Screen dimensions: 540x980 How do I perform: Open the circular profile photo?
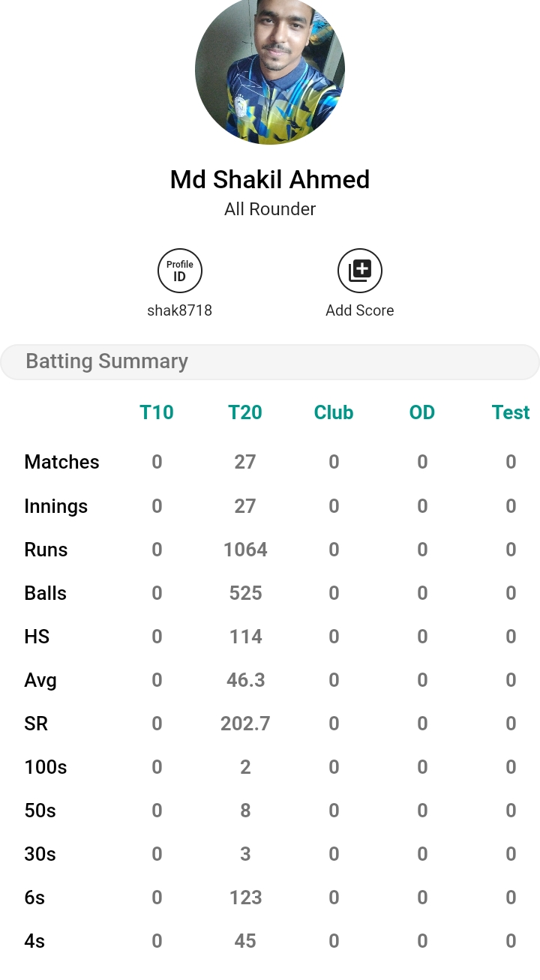click(270, 70)
